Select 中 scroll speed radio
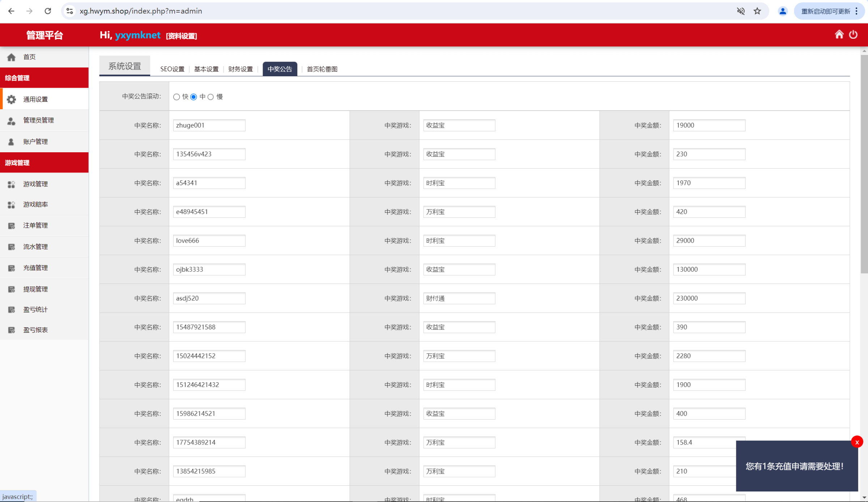The height and width of the screenshot is (502, 868). [x=194, y=97]
